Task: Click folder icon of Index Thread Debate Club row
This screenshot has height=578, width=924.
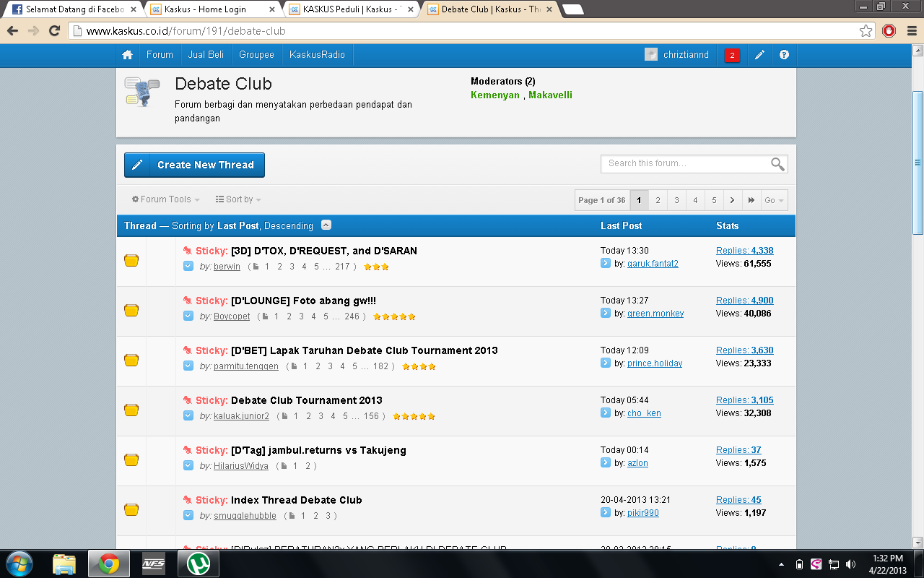Action: 131,510
